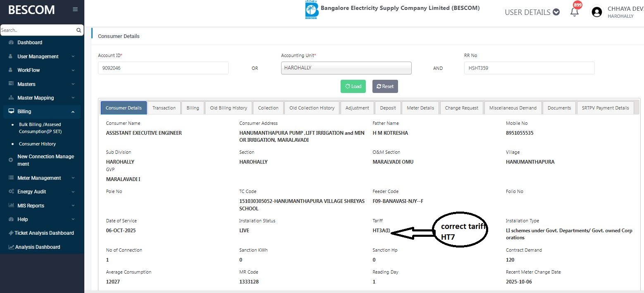Click the user avatar icon
The image size is (644, 293).
point(597,12)
